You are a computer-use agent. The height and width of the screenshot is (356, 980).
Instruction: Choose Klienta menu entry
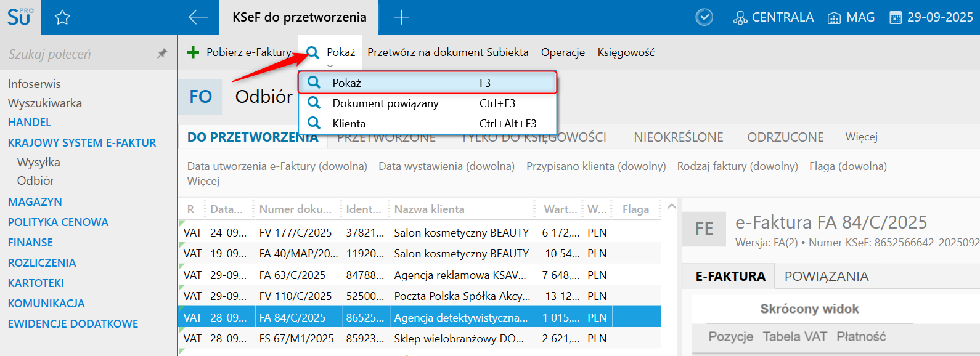click(428, 123)
